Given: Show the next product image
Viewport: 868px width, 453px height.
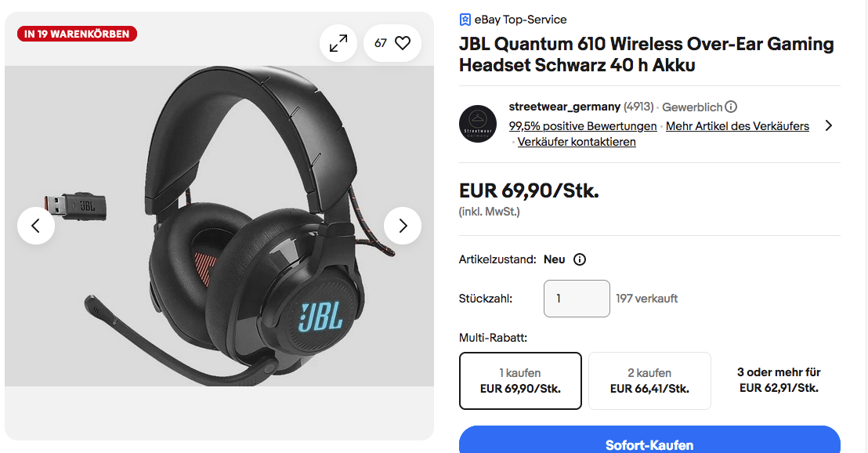Looking at the screenshot, I should (403, 226).
